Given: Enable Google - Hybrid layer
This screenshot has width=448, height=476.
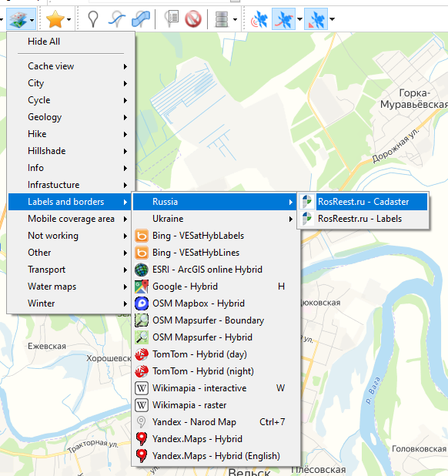Looking at the screenshot, I should [215, 287].
